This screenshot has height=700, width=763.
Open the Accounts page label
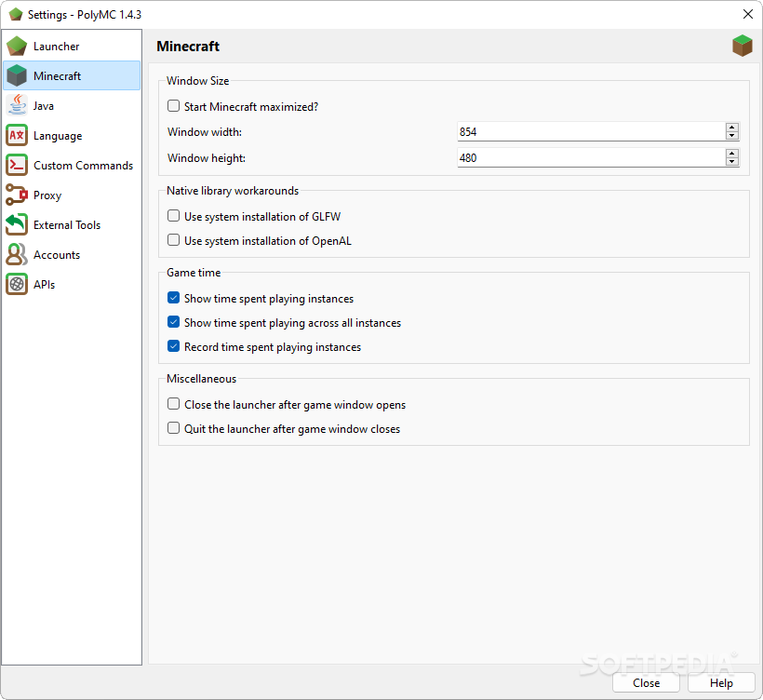tap(57, 255)
